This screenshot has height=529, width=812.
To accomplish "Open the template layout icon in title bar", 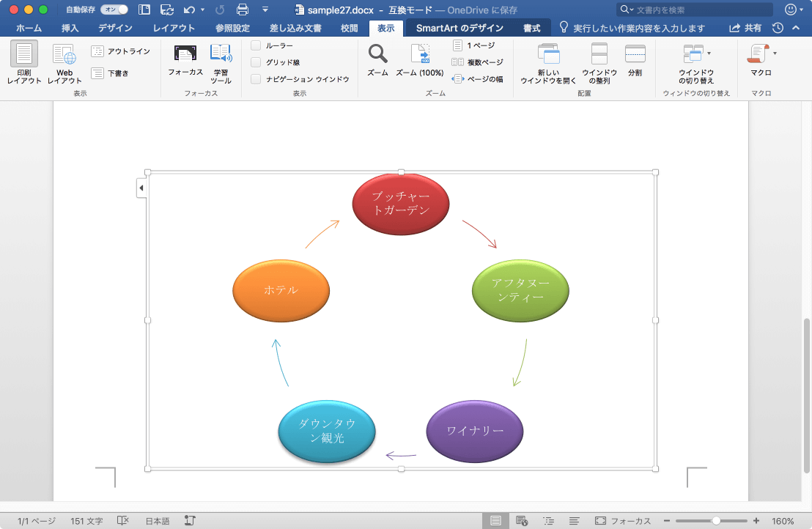I will point(144,10).
